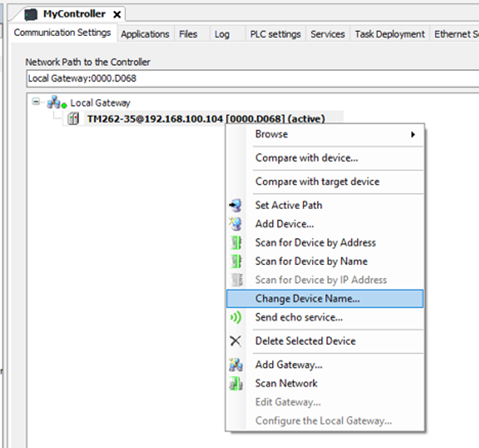
Task: Click the Network Path to the Controller field
Action: 252,79
